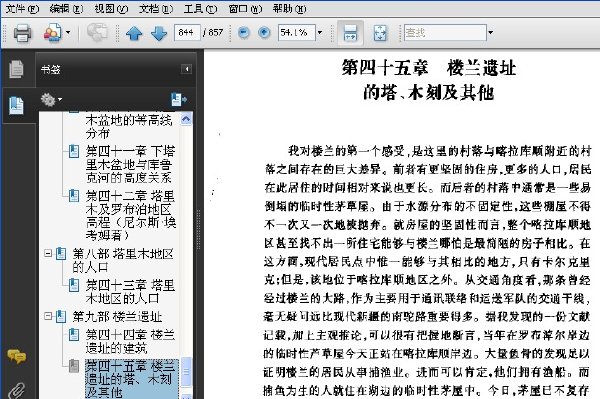Open the 视图 menu

111,8
